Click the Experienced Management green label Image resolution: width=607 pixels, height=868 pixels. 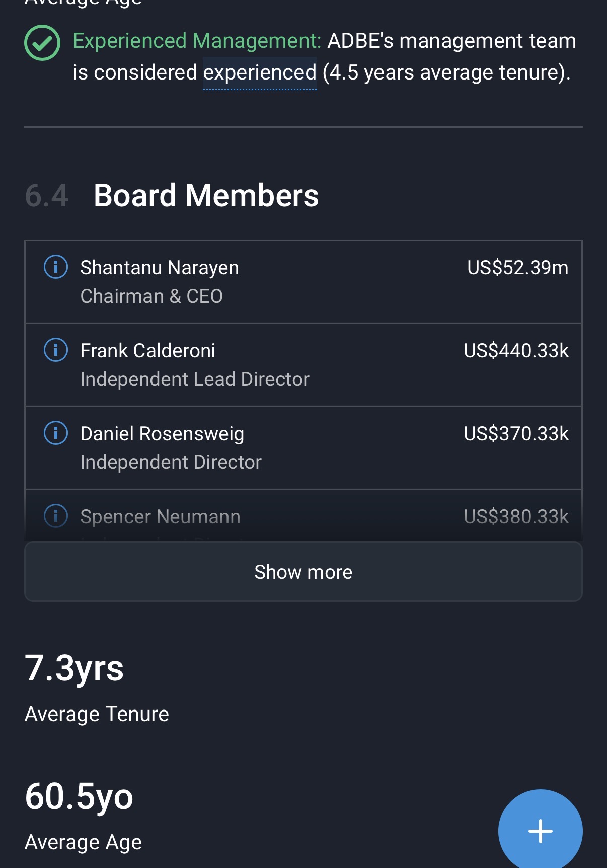[x=197, y=41]
